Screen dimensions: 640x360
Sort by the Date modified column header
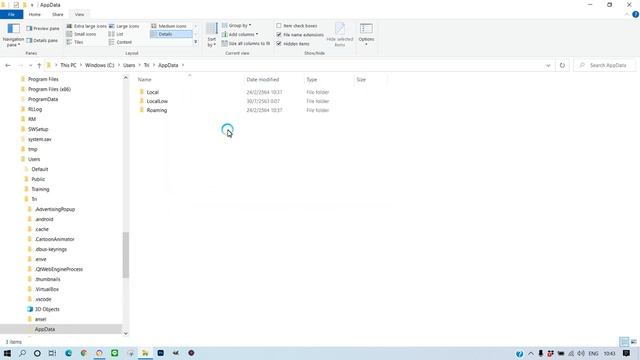click(262, 80)
